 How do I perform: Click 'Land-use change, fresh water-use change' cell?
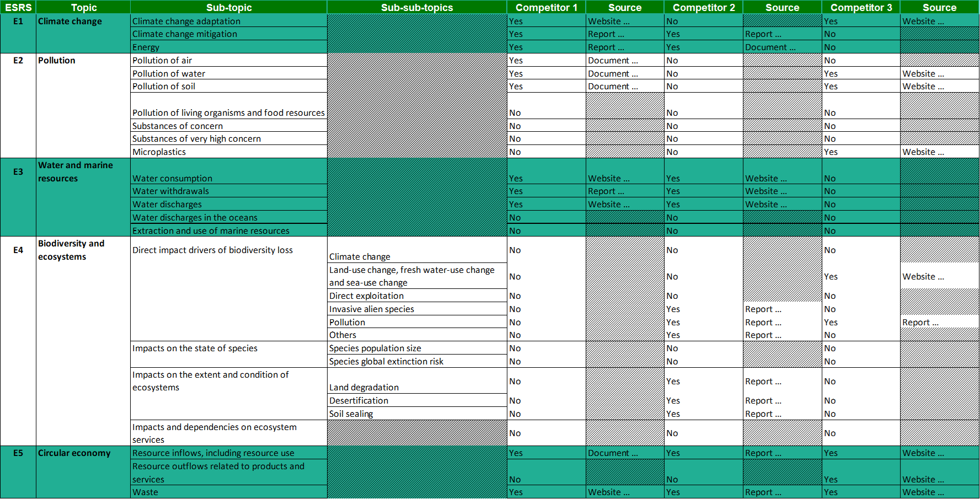417,276
